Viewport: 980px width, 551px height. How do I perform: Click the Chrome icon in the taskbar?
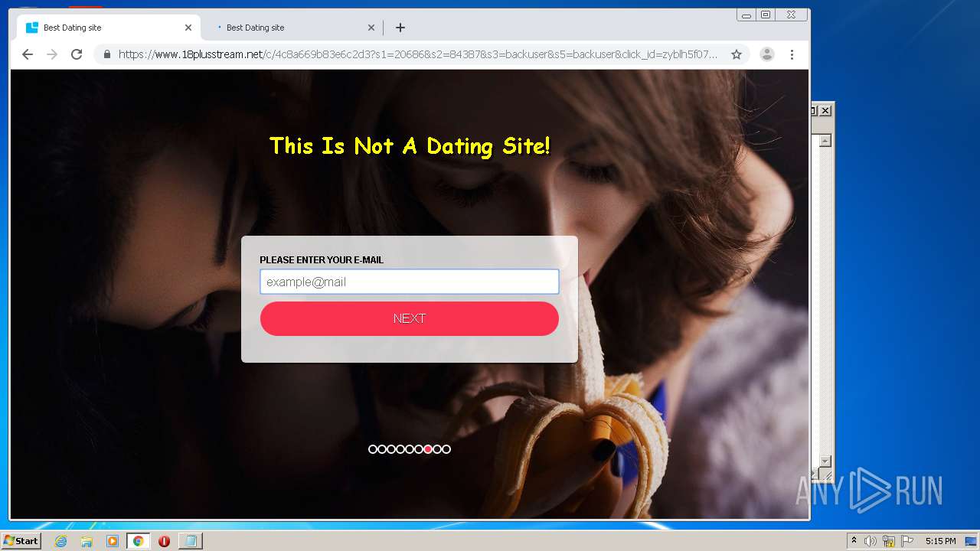(x=138, y=541)
